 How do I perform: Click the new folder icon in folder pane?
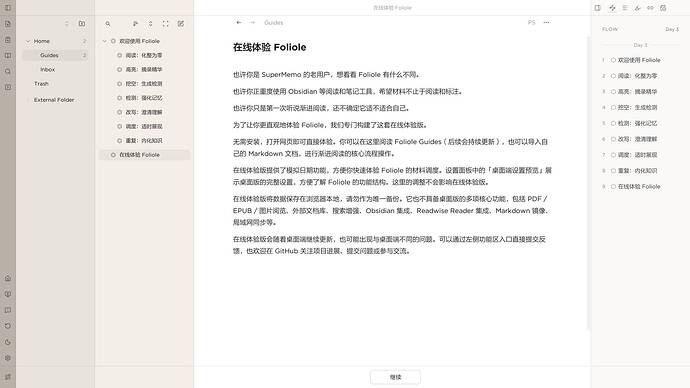[82, 24]
